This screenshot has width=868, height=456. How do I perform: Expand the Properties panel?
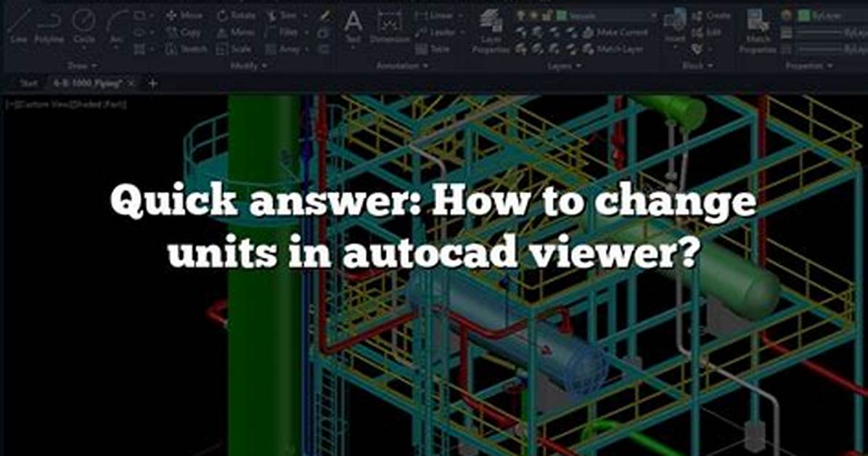pyautogui.click(x=808, y=66)
